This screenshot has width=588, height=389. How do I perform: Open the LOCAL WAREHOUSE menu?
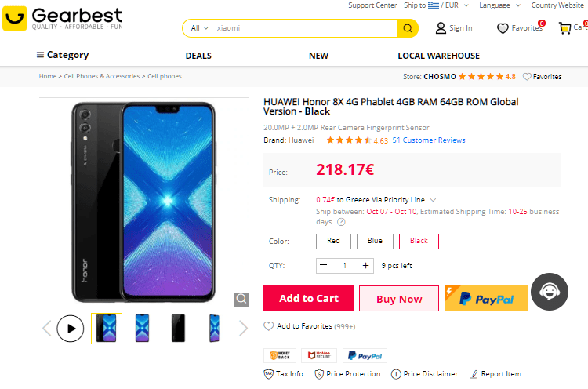pos(438,56)
